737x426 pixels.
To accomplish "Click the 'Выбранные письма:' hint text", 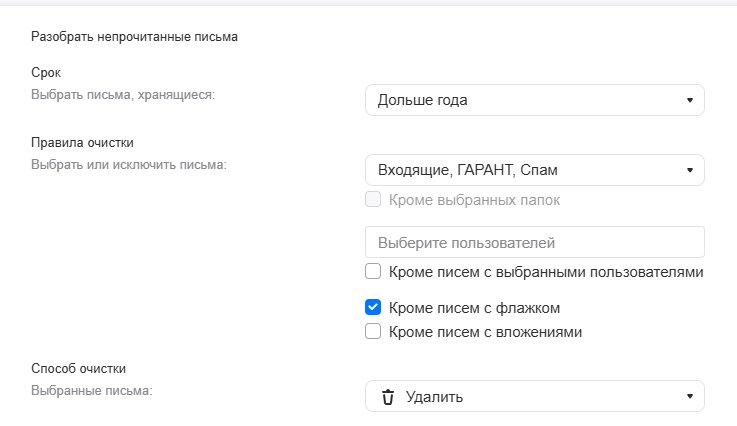I will tap(91, 389).
